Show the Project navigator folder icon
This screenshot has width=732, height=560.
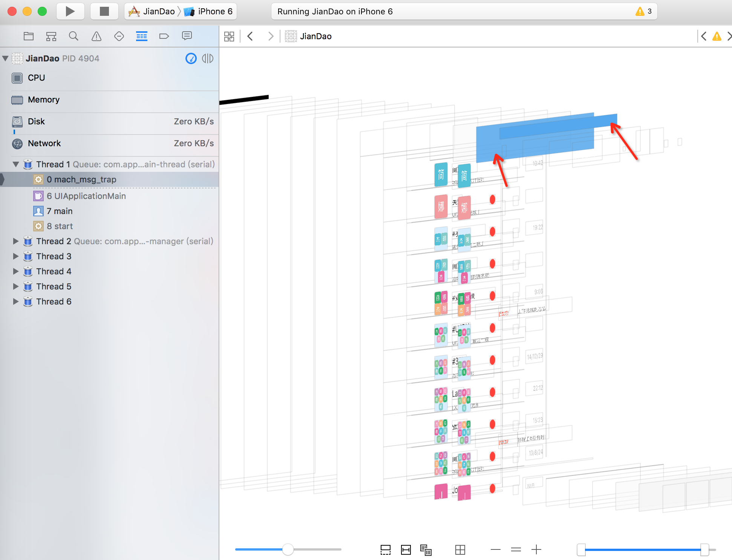pyautogui.click(x=29, y=36)
